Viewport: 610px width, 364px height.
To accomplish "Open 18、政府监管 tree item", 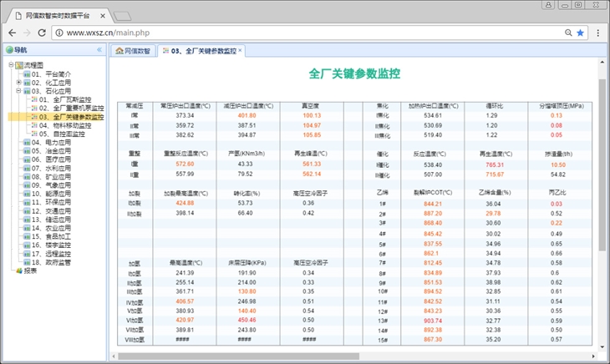I will tap(51, 262).
